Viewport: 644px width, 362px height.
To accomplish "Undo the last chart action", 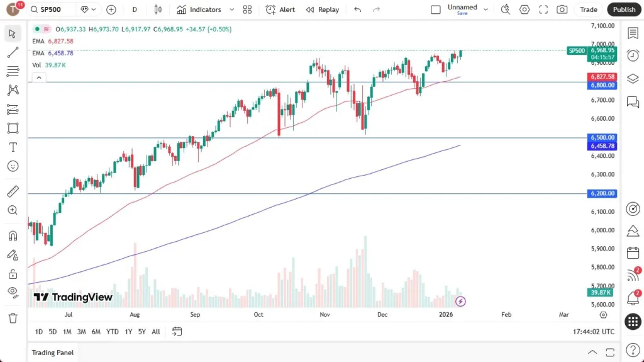I will [x=358, y=9].
